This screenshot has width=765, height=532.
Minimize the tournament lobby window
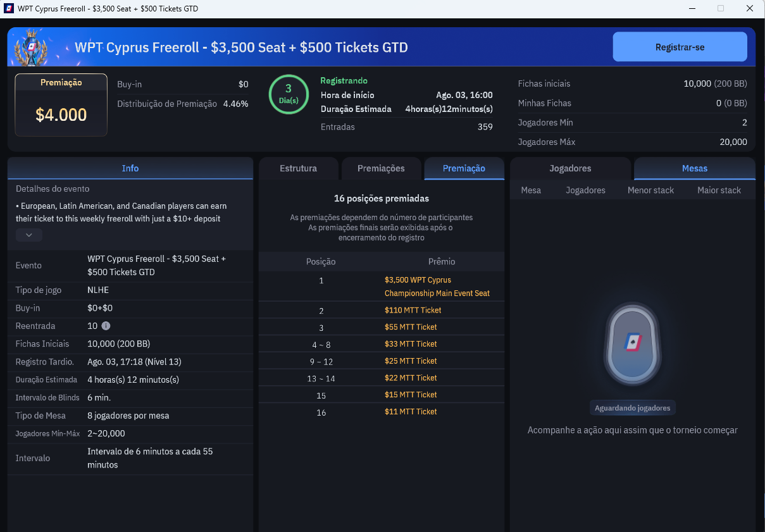coord(691,9)
